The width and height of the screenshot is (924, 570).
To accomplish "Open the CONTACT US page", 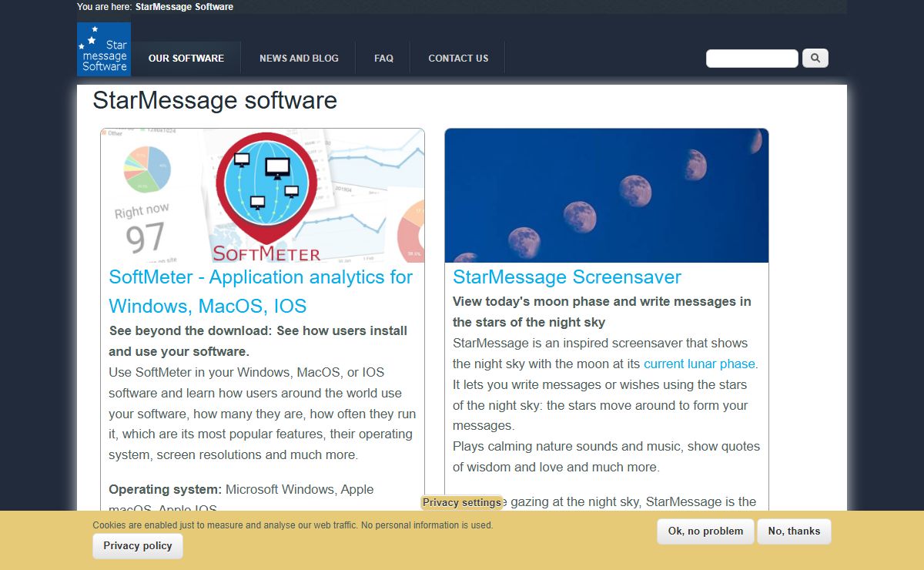I will pyautogui.click(x=458, y=59).
